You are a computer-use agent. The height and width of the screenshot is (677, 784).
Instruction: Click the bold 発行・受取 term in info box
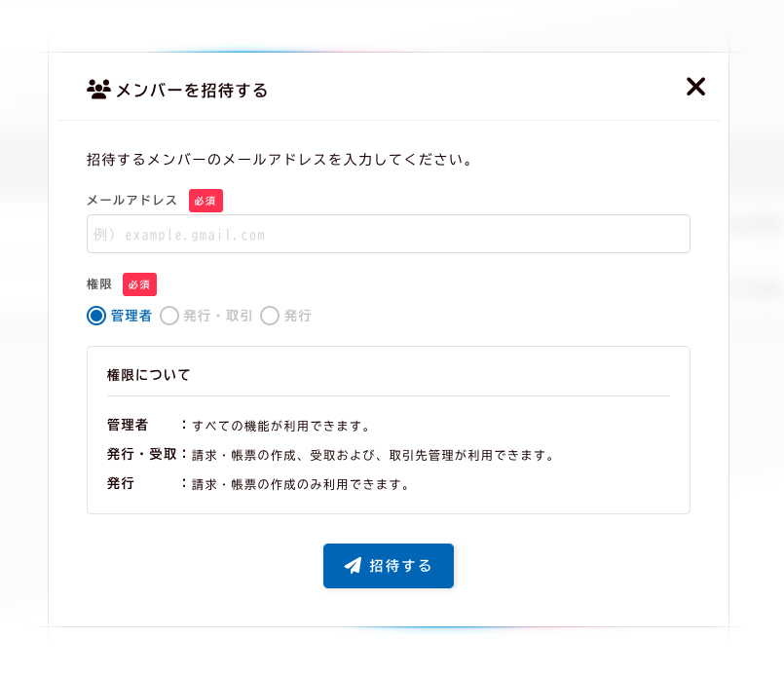(141, 455)
